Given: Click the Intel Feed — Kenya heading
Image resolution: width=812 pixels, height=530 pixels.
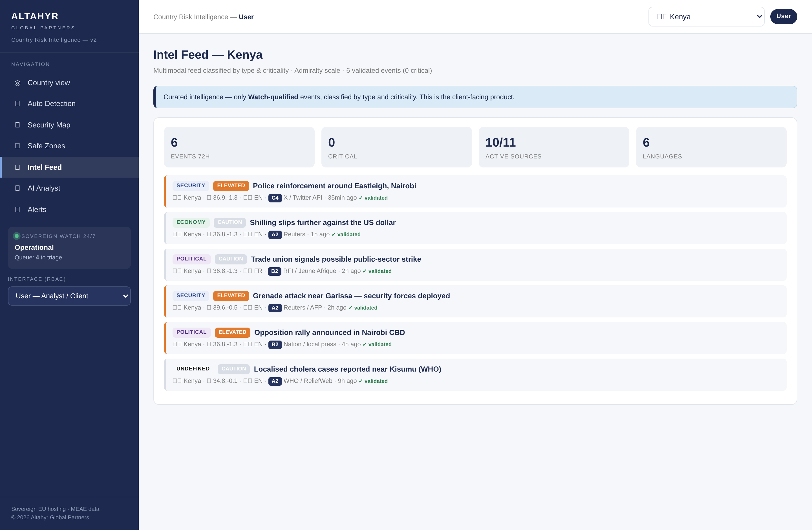Looking at the screenshot, I should [x=208, y=55].
